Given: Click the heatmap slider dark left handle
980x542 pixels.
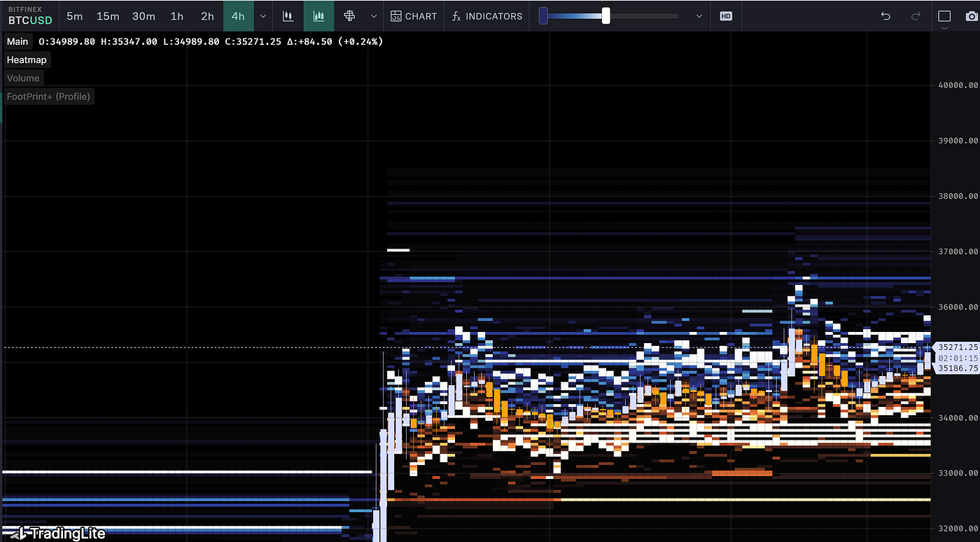Looking at the screenshot, I should click(x=543, y=15).
